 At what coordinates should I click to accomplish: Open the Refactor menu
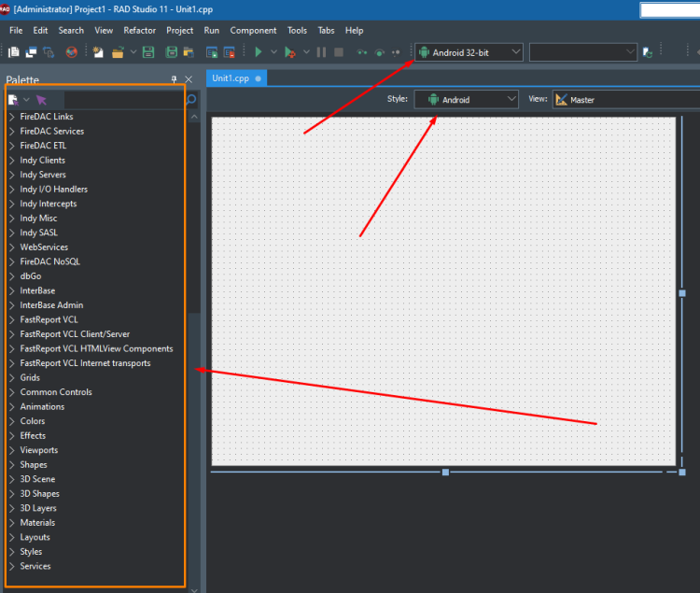(x=140, y=31)
